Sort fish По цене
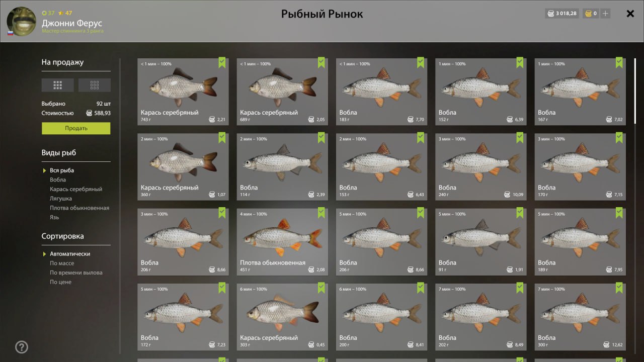The width and height of the screenshot is (644, 362). pos(60,282)
